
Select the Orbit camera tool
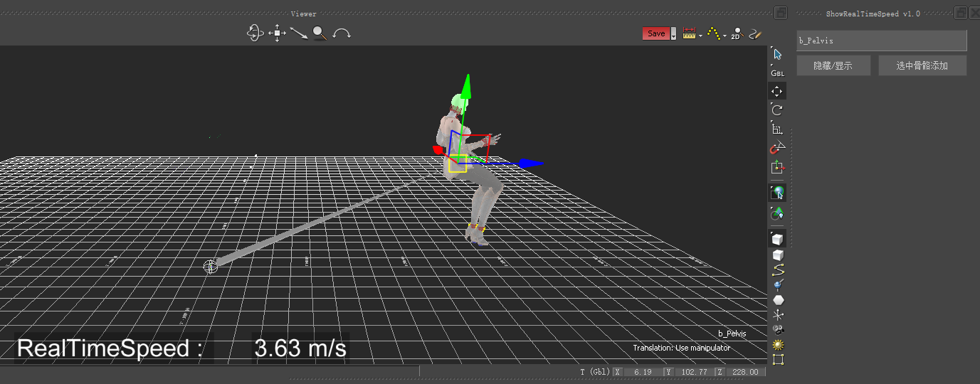pyautogui.click(x=255, y=33)
